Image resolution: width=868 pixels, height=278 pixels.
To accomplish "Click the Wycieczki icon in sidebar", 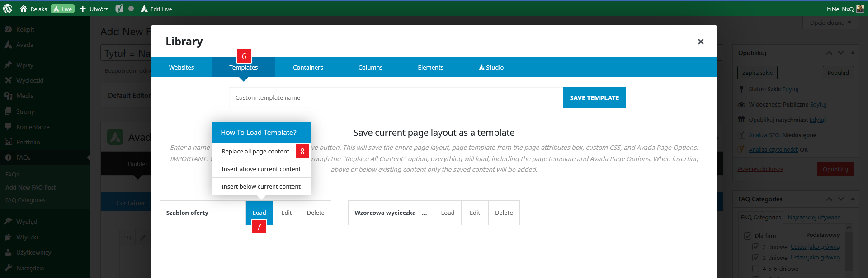I will (x=8, y=80).
